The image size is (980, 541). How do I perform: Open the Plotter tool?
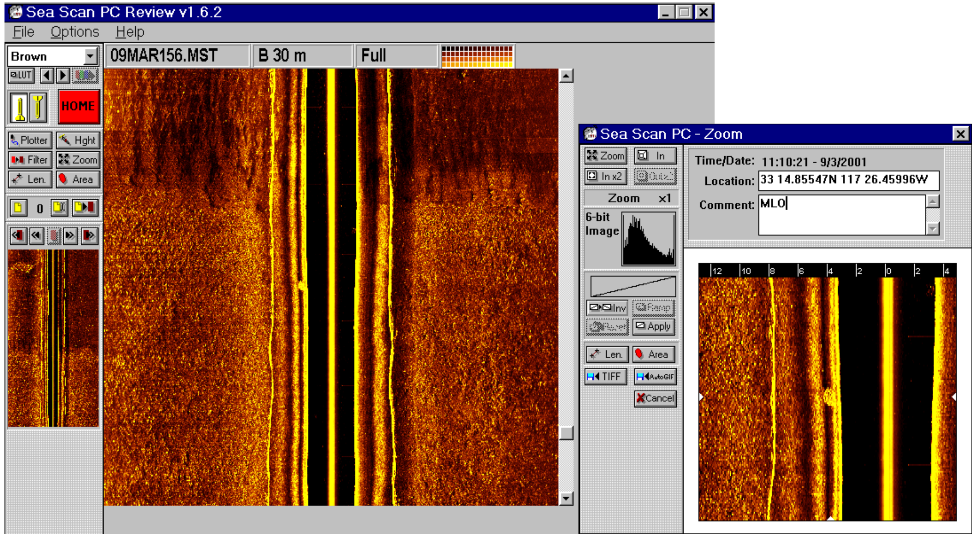30,140
